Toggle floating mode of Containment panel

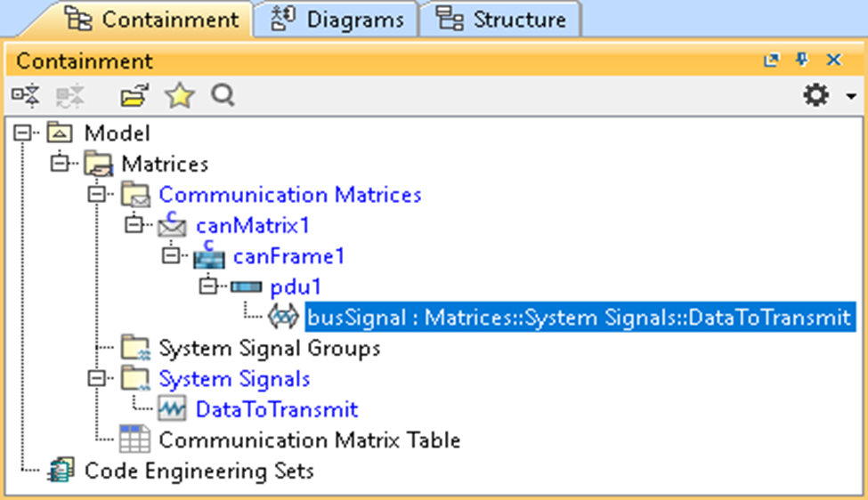coord(771,60)
